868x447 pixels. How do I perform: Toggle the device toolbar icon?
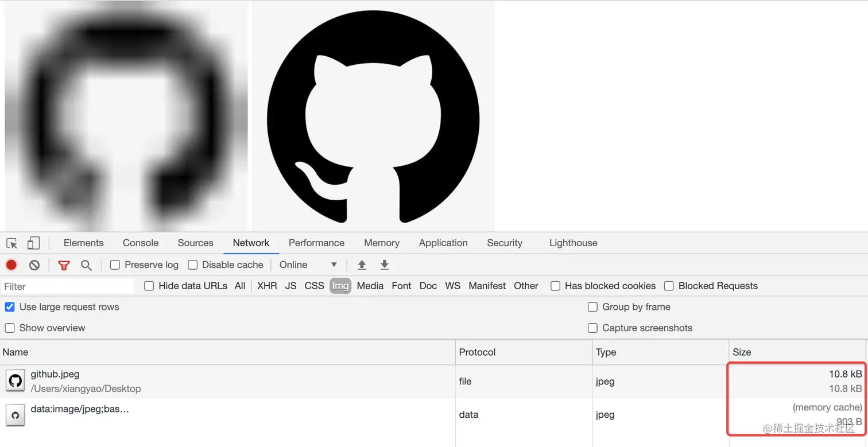tap(33, 243)
